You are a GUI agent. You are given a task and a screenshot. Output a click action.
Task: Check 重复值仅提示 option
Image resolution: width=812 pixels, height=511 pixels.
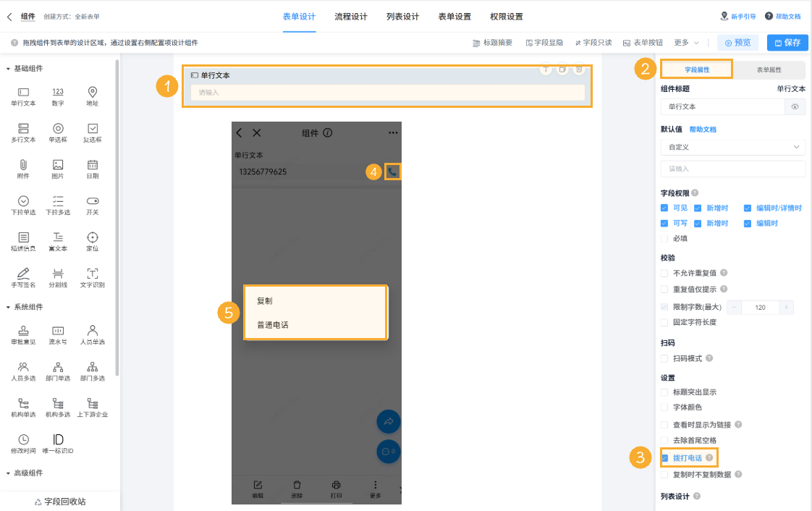click(664, 290)
